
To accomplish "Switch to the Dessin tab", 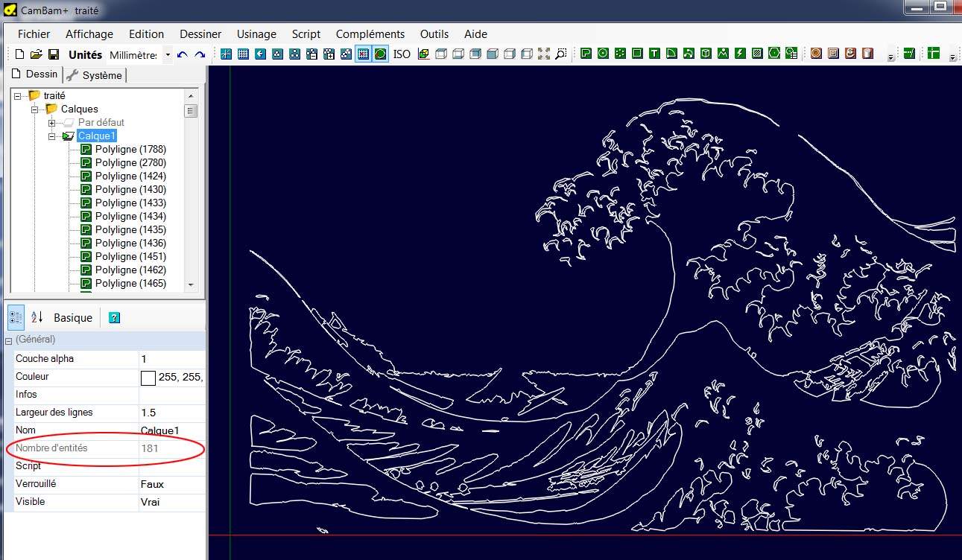I will [x=34, y=74].
